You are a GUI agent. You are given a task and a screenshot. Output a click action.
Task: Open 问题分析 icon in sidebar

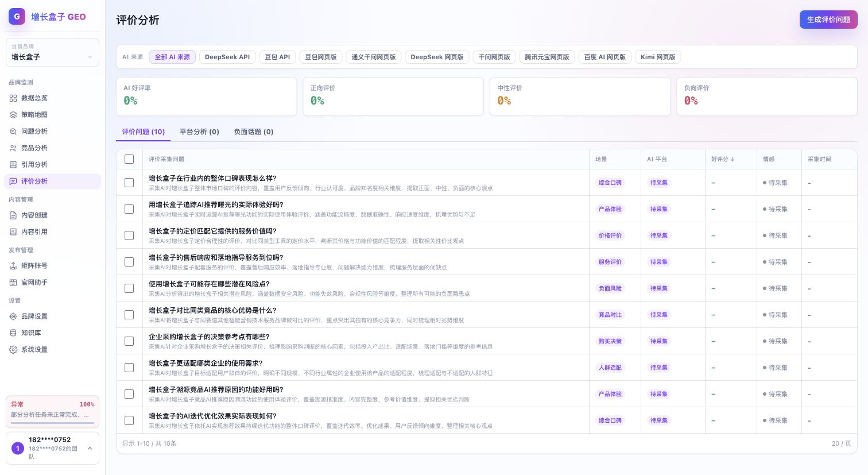13,132
